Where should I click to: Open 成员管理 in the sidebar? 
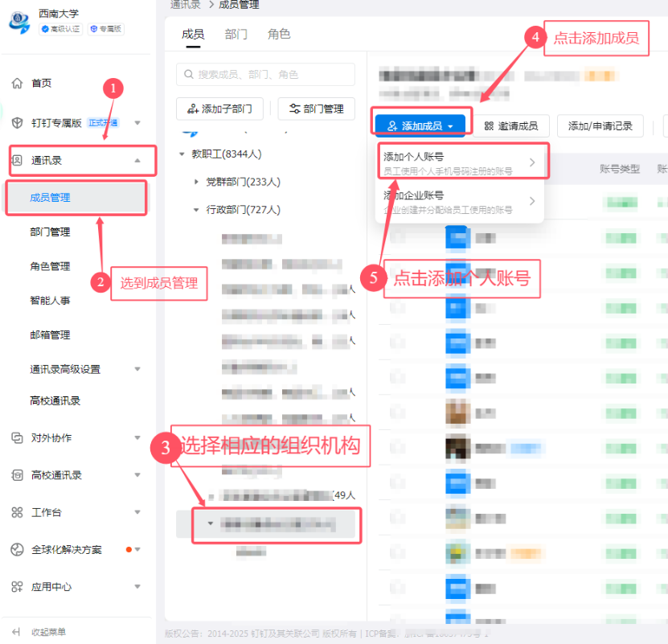50,198
